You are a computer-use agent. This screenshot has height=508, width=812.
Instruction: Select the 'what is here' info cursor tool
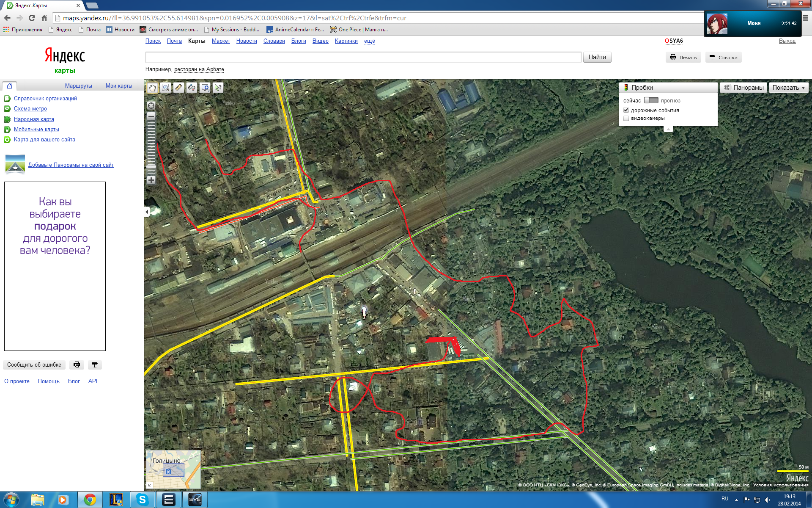[218, 88]
